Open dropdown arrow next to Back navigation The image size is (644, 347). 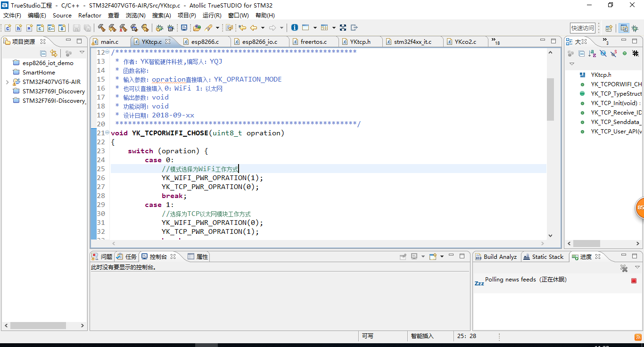click(263, 28)
